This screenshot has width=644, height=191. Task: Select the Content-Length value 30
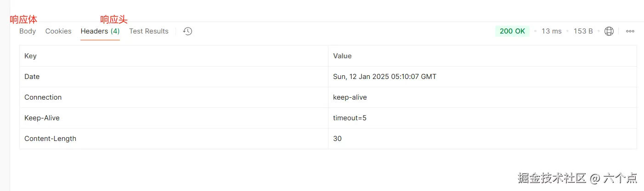tap(338, 139)
